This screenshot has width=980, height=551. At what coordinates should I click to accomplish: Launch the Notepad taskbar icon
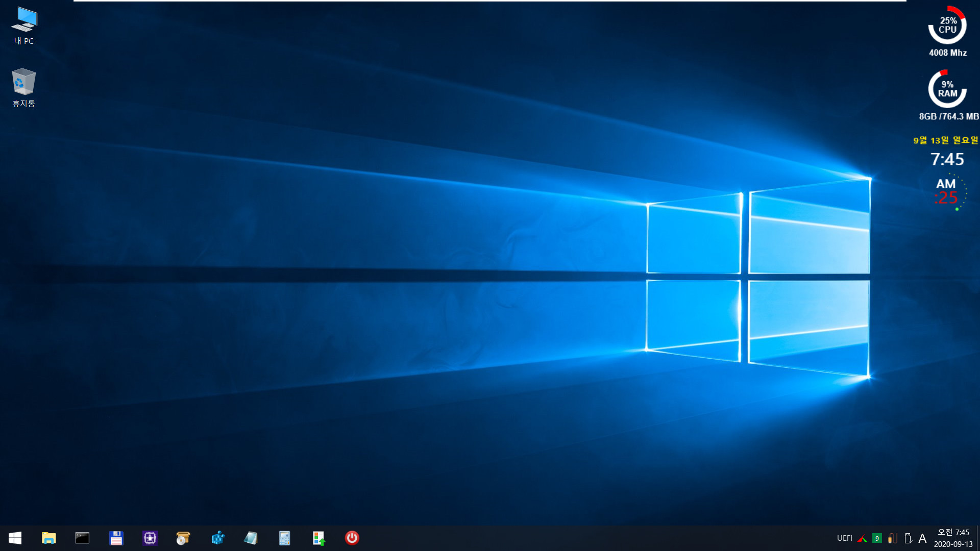251,538
